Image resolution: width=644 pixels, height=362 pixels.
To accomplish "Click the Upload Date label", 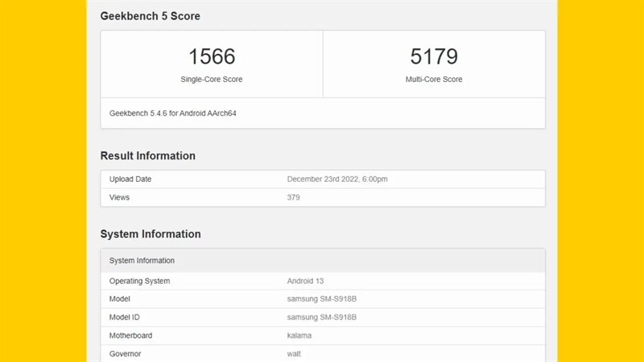I will click(130, 179).
